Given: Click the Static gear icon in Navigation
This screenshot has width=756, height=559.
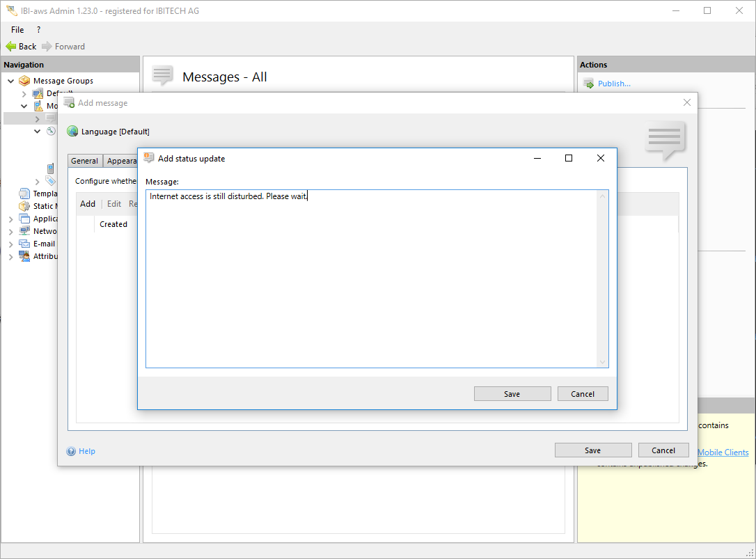Looking at the screenshot, I should click(24, 206).
